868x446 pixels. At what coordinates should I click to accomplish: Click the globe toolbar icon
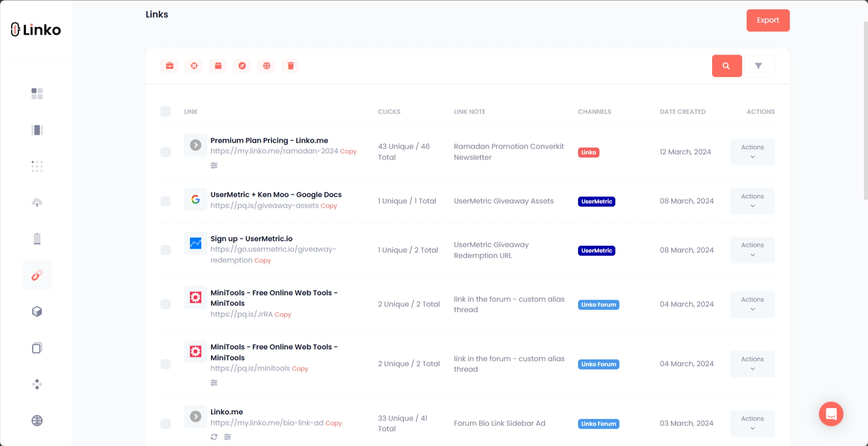point(267,66)
